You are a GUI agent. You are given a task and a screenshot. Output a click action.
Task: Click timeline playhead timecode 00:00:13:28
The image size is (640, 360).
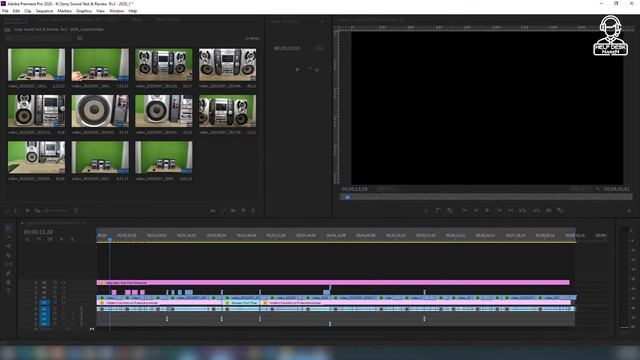pyautogui.click(x=38, y=232)
